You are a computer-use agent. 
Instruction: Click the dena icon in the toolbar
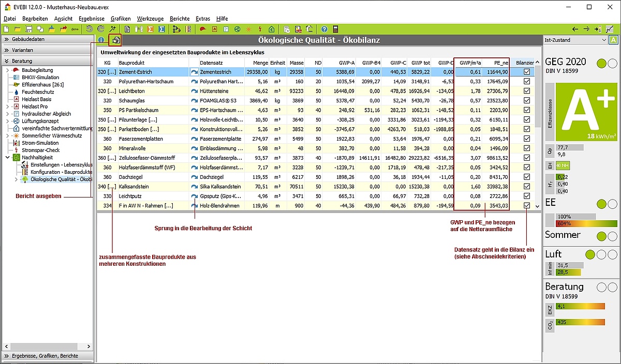coord(75,29)
